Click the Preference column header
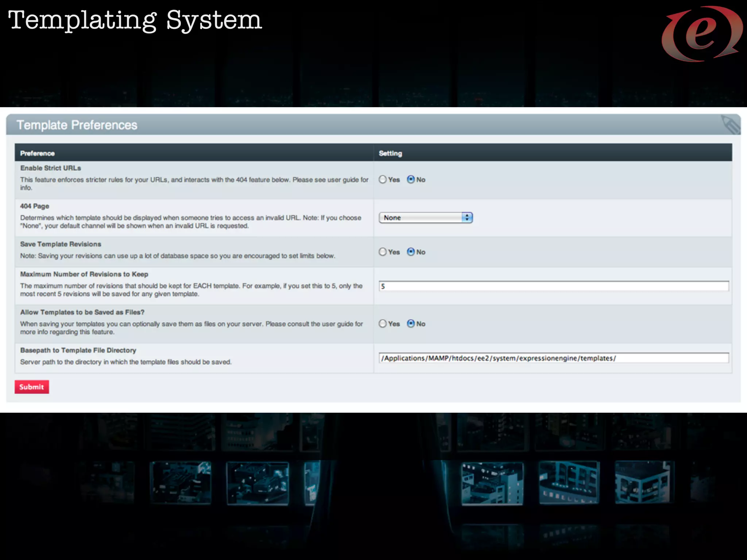The width and height of the screenshot is (747, 560). pyautogui.click(x=38, y=153)
